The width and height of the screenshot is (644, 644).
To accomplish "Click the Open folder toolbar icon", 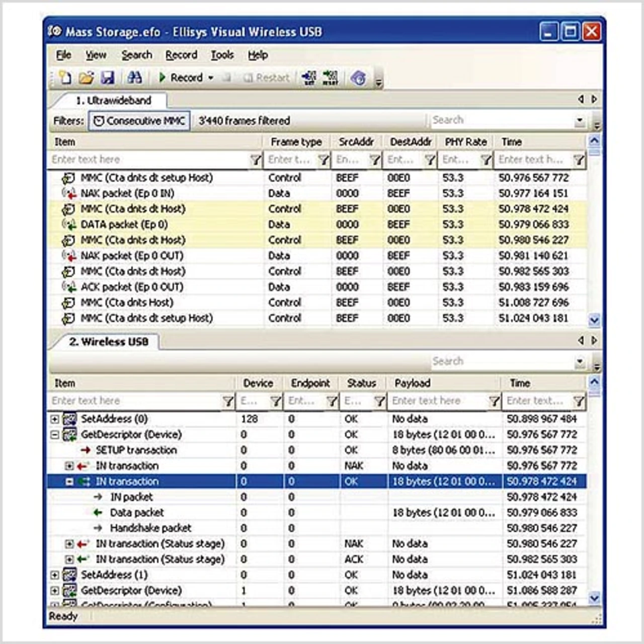I will click(86, 77).
